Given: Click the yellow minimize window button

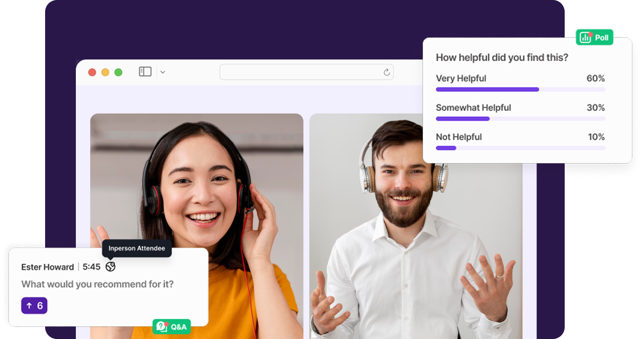Looking at the screenshot, I should pos(105,72).
